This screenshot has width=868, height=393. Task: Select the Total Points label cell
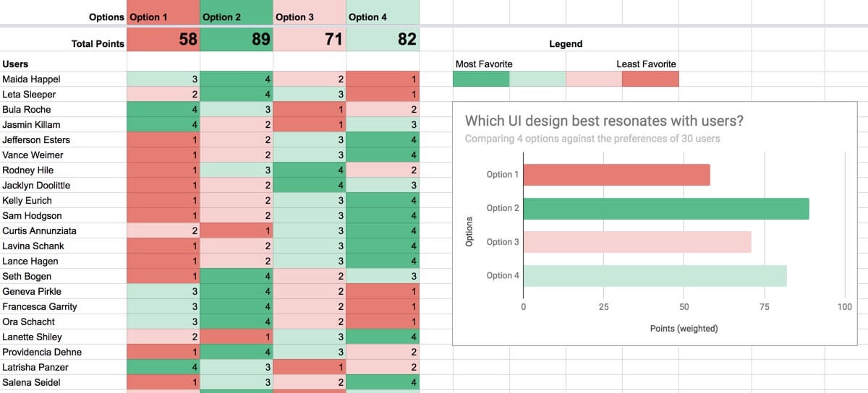coord(64,44)
